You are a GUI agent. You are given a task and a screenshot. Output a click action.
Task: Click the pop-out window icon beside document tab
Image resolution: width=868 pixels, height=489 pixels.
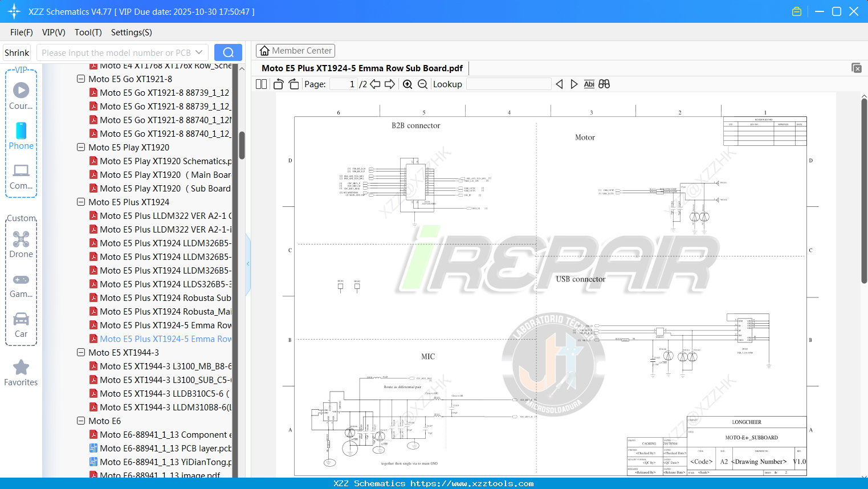pyautogui.click(x=857, y=68)
